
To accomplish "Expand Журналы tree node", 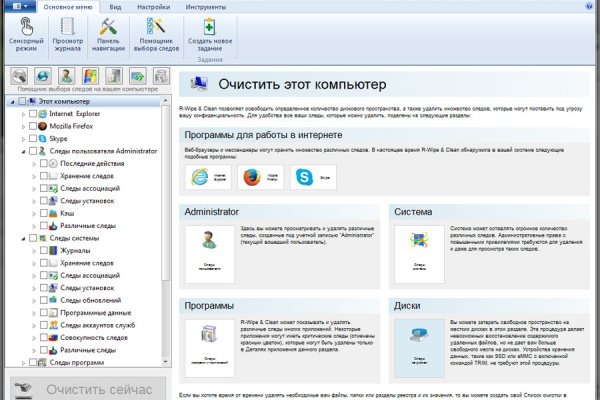I will click(x=34, y=251).
